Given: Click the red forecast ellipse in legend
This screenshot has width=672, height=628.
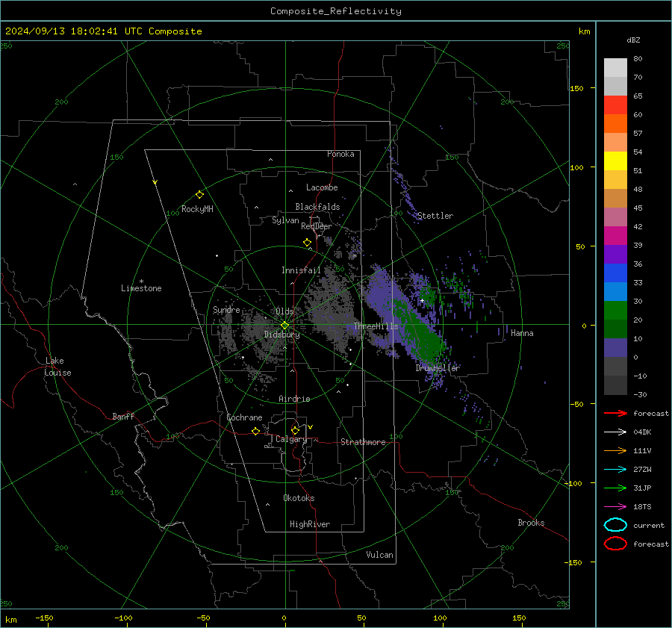Looking at the screenshot, I should 615,544.
